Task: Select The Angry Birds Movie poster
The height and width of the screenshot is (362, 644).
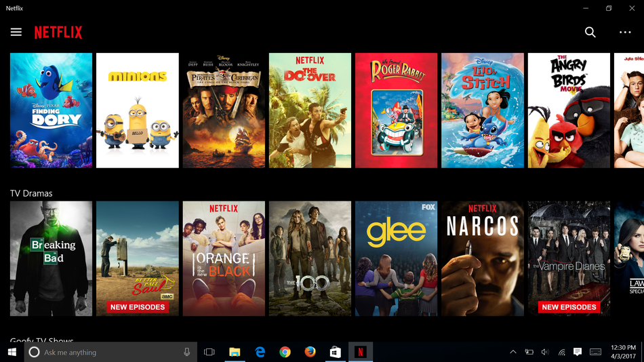Action: tap(569, 110)
